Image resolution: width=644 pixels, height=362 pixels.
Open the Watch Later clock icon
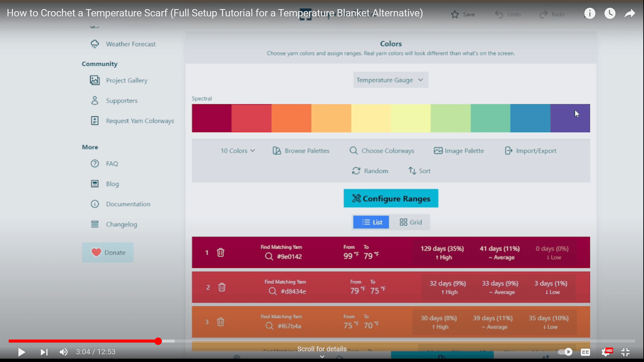610,13
